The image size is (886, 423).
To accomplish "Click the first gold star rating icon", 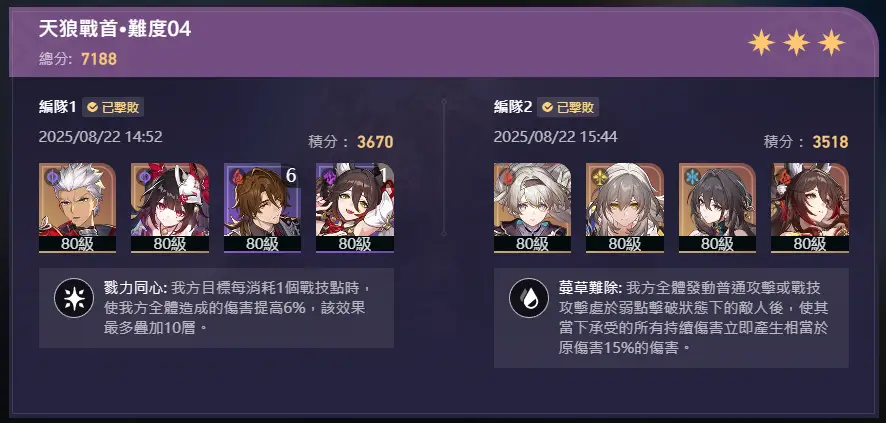I will point(761,42).
